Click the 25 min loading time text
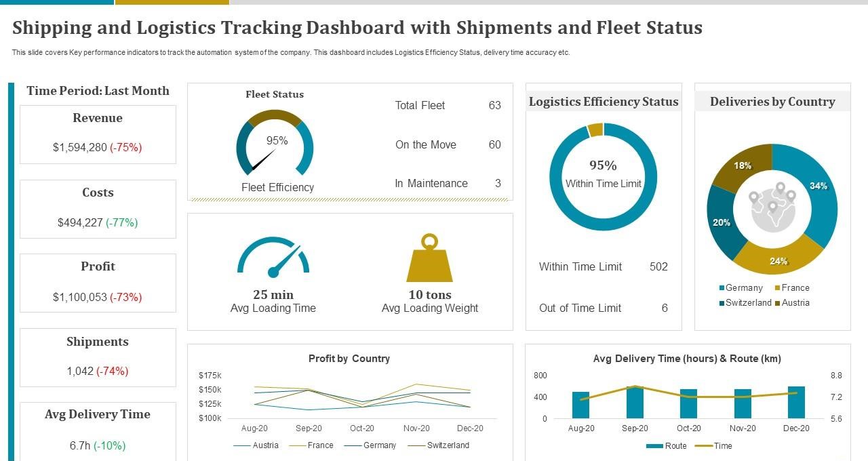The width and height of the screenshot is (868, 461). tap(273, 294)
